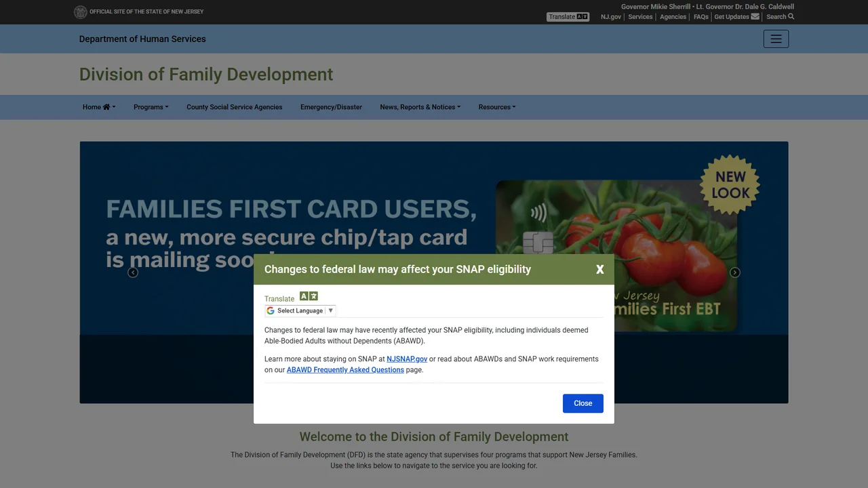Click the New Look badge

point(730,185)
